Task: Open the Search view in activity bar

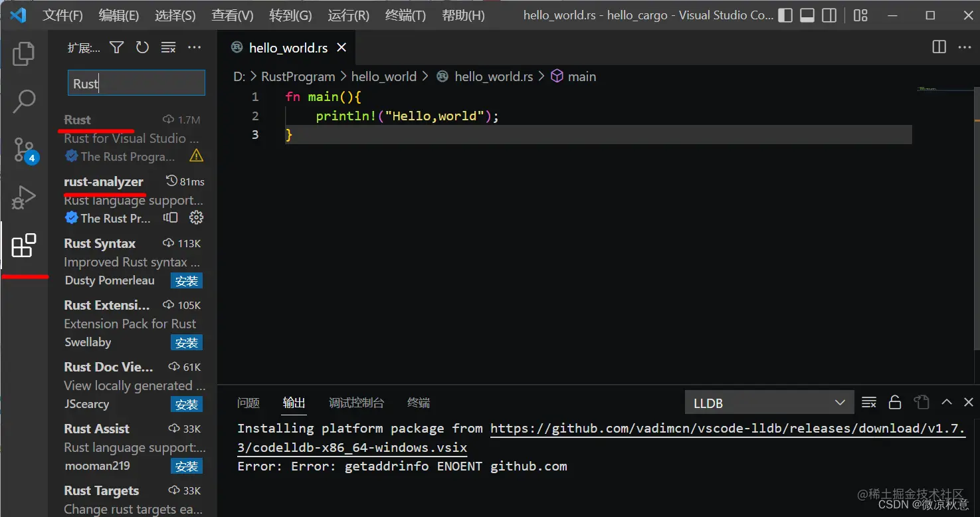Action: pos(24,101)
